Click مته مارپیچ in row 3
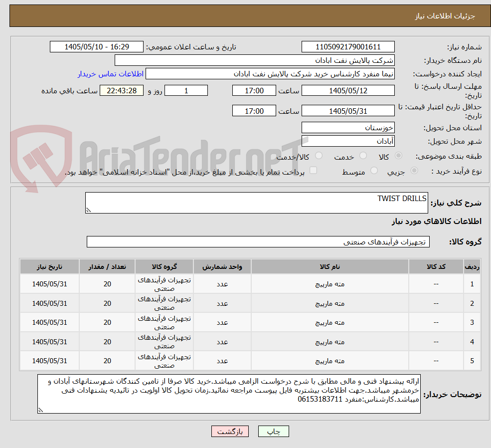Screen dimensions: 491x448 [329, 323]
